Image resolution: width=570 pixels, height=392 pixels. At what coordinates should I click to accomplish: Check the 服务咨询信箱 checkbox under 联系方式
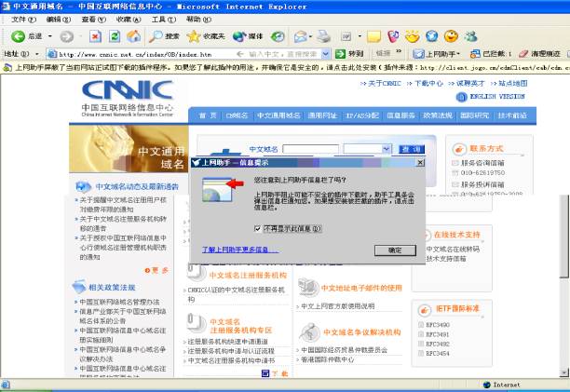coord(455,164)
